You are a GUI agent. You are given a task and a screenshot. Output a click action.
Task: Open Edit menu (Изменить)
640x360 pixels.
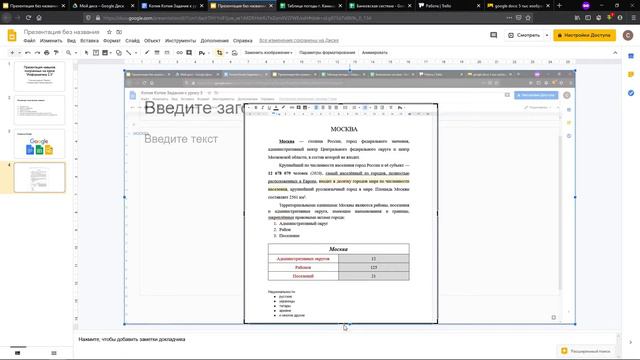51,41
